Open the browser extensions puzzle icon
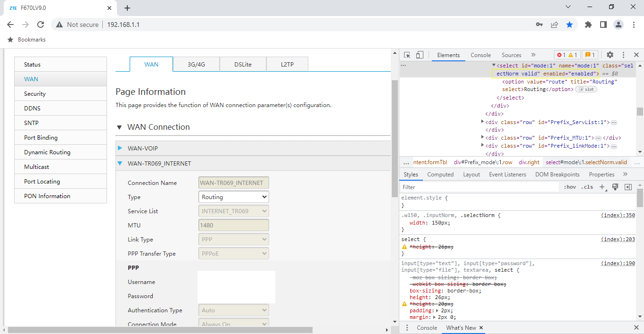 point(588,25)
